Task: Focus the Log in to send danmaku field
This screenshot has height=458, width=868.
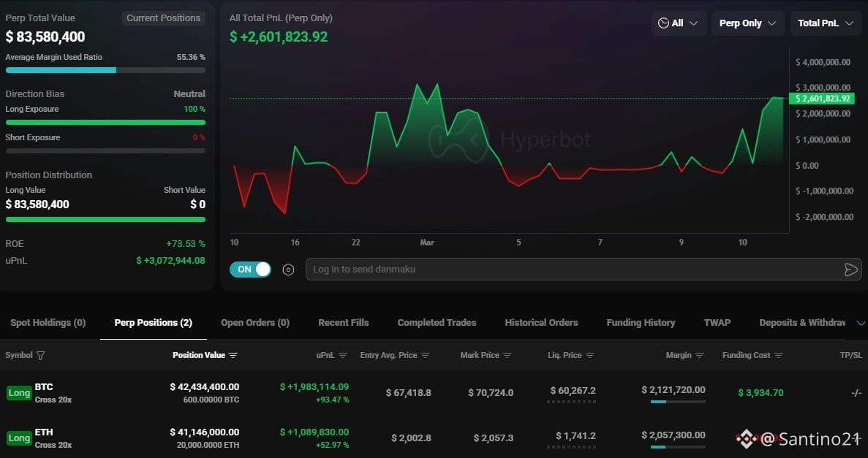Action: [x=584, y=270]
